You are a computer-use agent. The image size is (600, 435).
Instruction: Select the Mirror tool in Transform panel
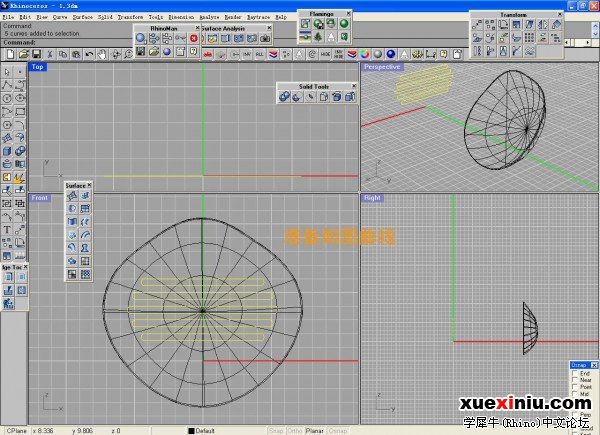(x=543, y=25)
